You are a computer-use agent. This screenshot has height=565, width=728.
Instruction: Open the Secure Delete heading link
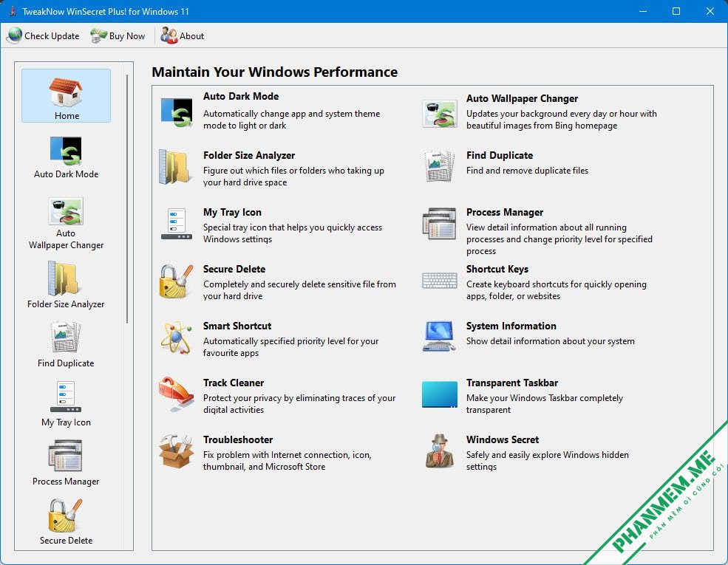coord(234,269)
